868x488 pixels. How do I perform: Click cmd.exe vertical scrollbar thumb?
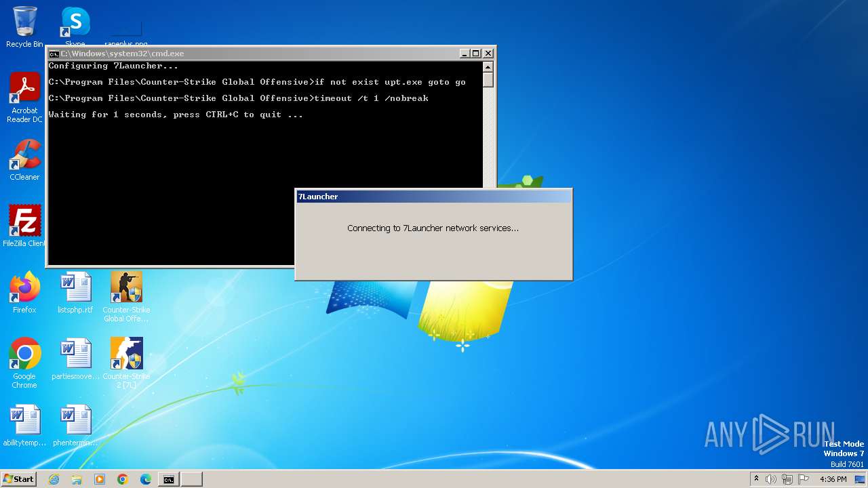[488, 79]
